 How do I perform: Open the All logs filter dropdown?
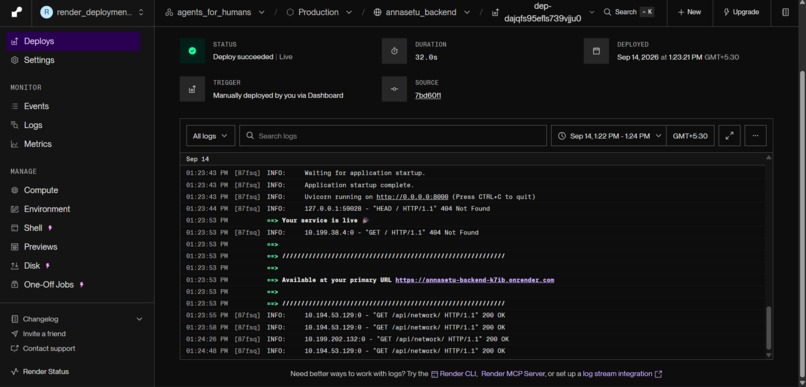point(210,136)
